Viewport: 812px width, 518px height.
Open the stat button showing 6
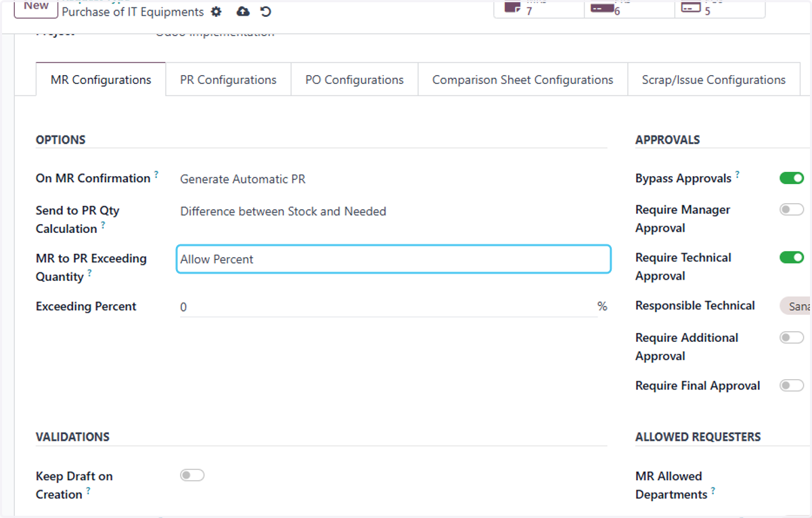tap(629, 8)
